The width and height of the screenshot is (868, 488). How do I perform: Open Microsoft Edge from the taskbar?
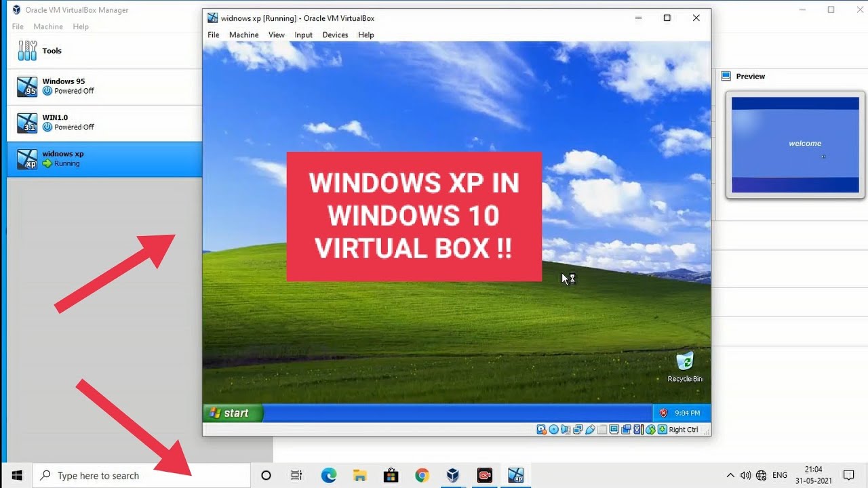328,475
